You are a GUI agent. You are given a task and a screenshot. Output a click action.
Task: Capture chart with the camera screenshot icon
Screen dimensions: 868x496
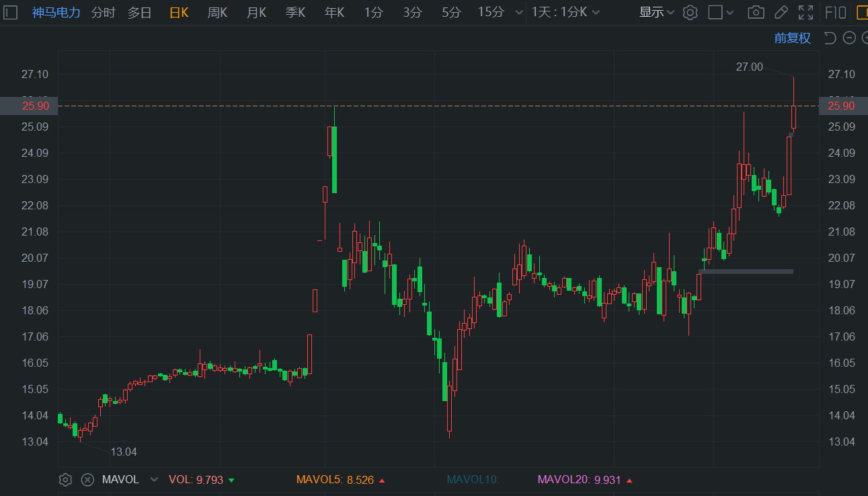pyautogui.click(x=756, y=11)
